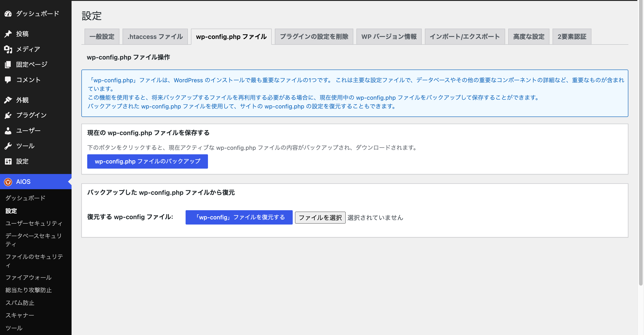Screen dimensions: 644x335
Task: Open スキャナー submenu item
Action: pyautogui.click(x=20, y=315)
